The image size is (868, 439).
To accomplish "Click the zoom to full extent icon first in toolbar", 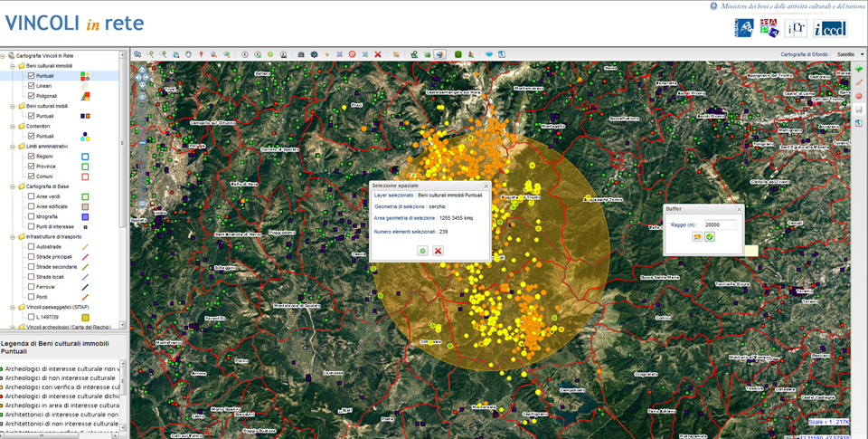I will [x=137, y=54].
